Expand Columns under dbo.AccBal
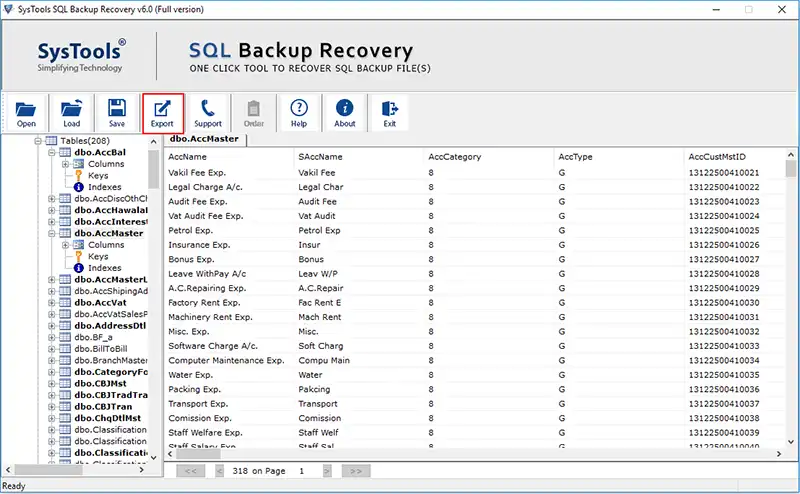800x494 pixels. (x=65, y=164)
